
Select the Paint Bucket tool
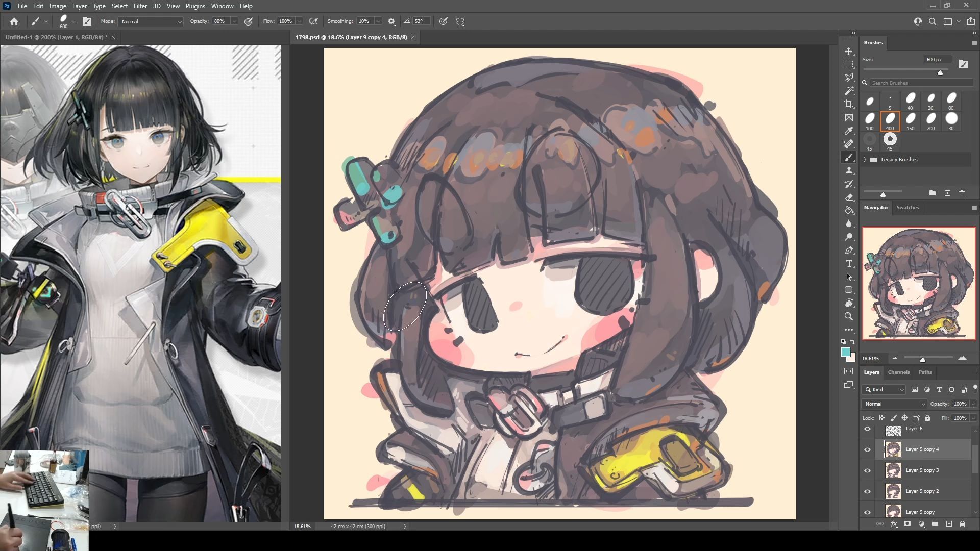point(849,211)
